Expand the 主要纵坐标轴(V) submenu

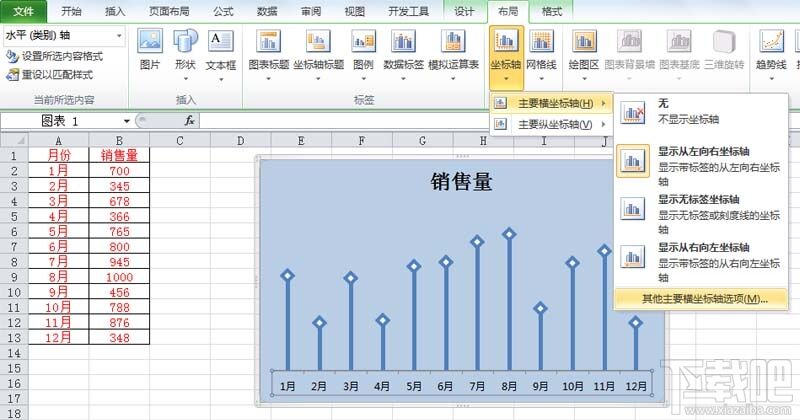tap(552, 124)
